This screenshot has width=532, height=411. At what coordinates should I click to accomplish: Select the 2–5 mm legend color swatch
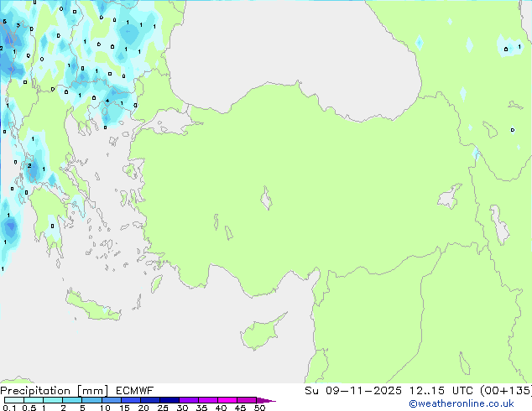[72, 400]
